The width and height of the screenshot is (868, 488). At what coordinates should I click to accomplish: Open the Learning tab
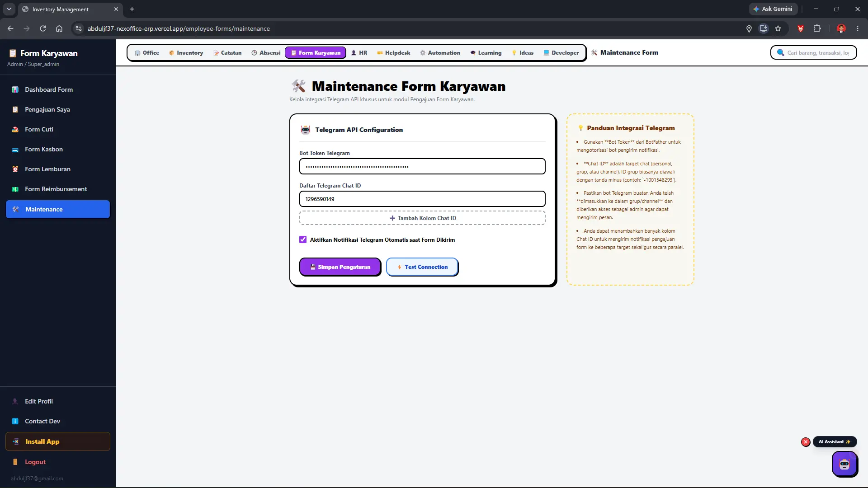[x=486, y=53]
